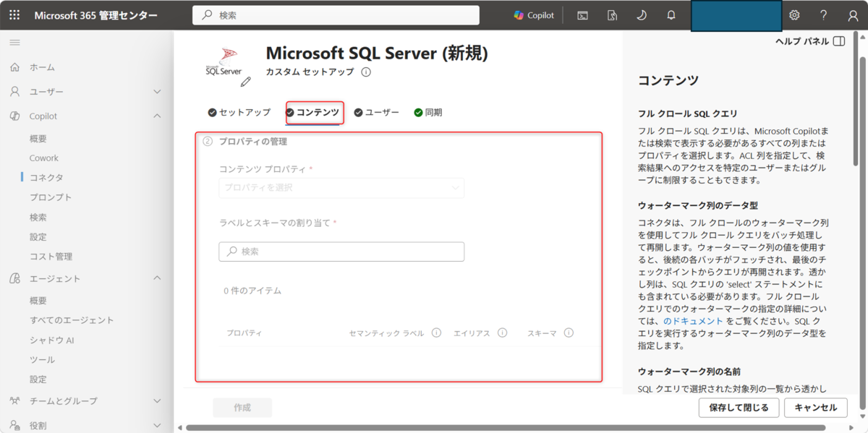Switch to the コンテンツ tab

tap(313, 113)
